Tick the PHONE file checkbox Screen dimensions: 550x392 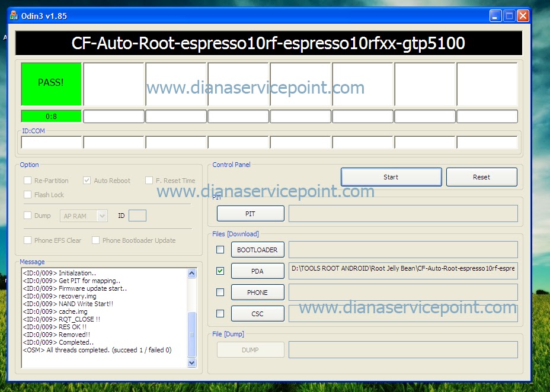tap(220, 292)
